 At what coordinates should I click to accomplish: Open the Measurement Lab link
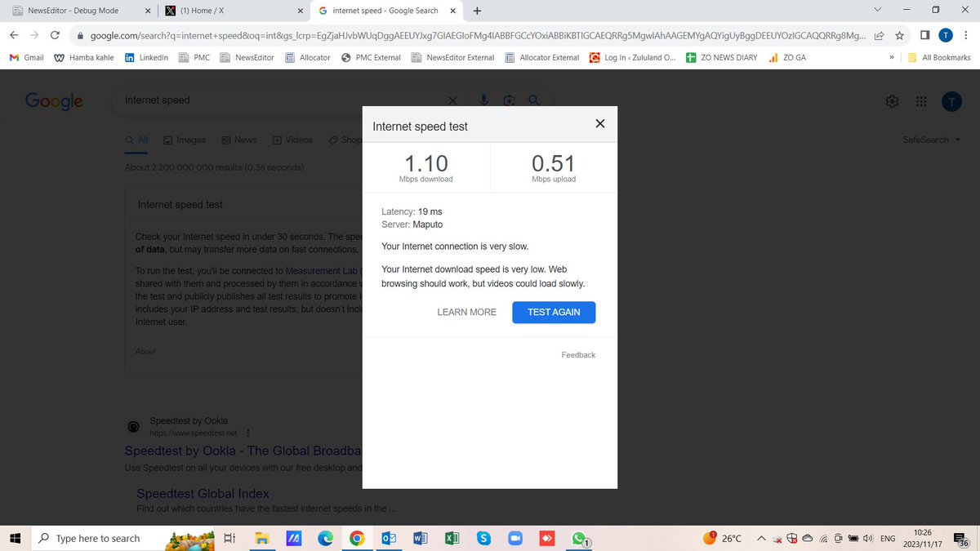coord(323,271)
